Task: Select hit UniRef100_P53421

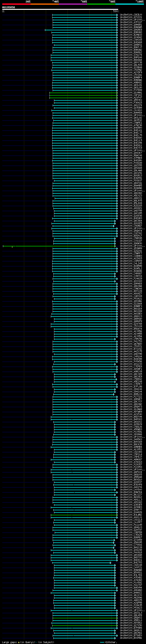Action: 131,299
